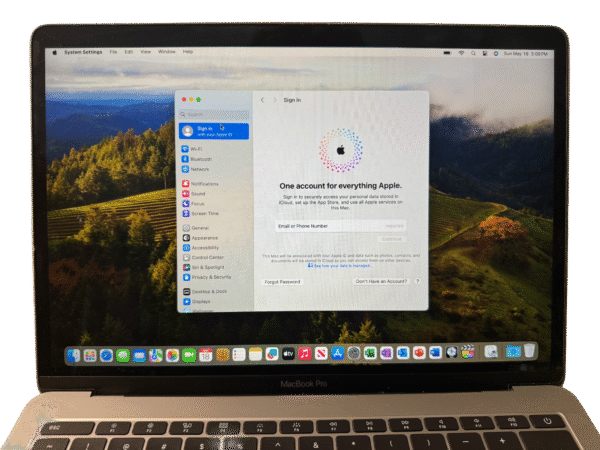
Task: Launch Safari from the Dock
Action: (106, 355)
